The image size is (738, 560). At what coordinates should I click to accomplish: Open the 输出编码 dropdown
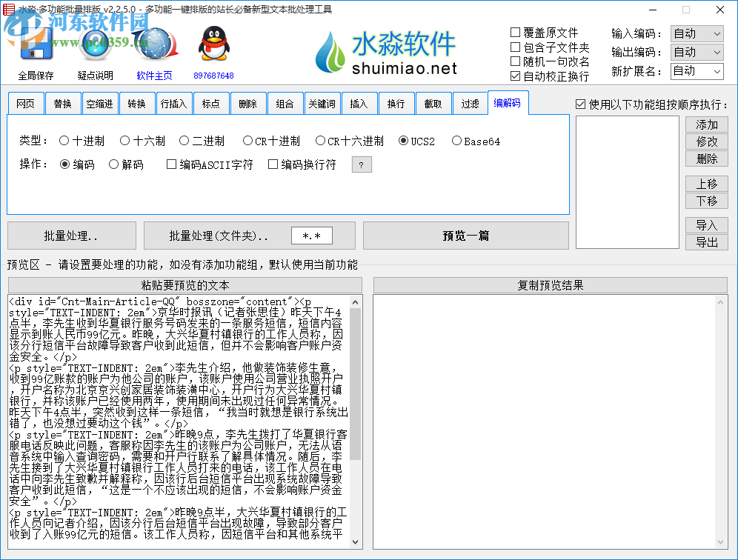tap(697, 52)
